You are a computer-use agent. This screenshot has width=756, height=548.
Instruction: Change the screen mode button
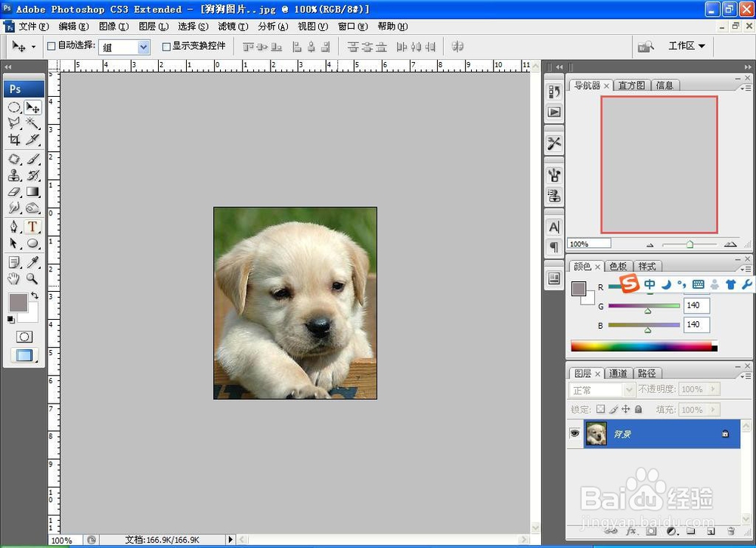pyautogui.click(x=24, y=355)
